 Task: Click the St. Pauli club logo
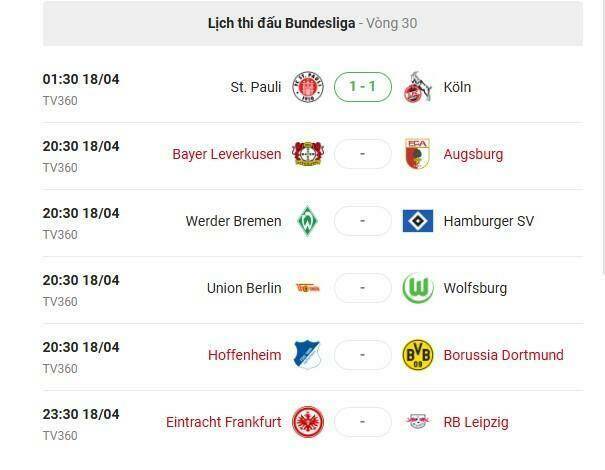[307, 87]
